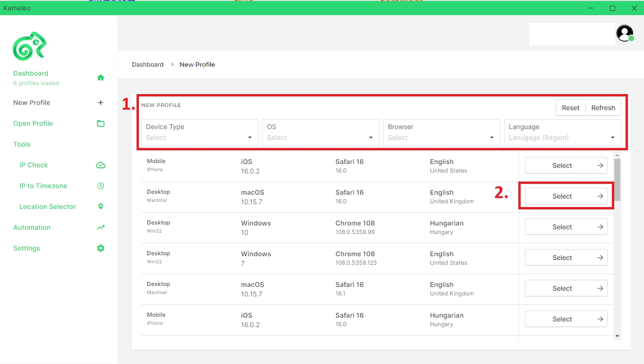
Task: Click the Settings gear icon
Action: pos(101,248)
